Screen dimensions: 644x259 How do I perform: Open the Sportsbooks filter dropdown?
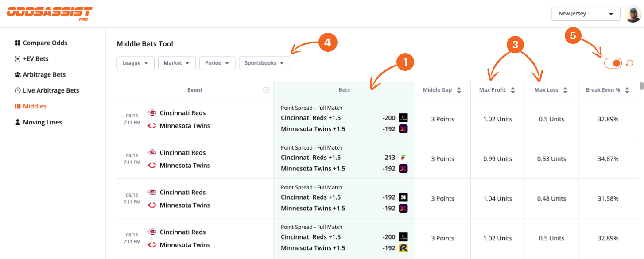pos(264,63)
